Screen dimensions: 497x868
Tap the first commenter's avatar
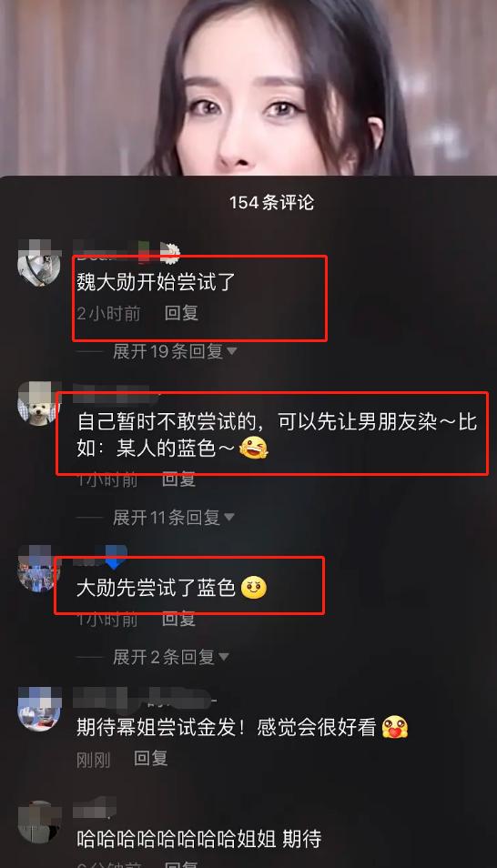tap(39, 262)
